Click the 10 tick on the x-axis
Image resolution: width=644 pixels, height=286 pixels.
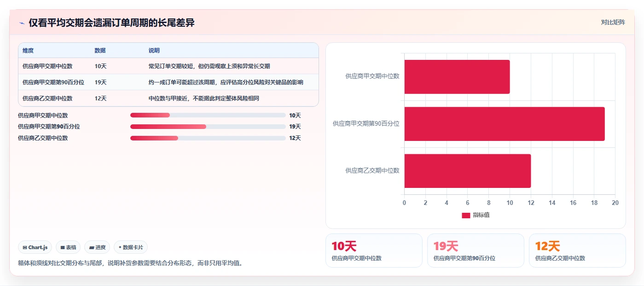pos(510,203)
